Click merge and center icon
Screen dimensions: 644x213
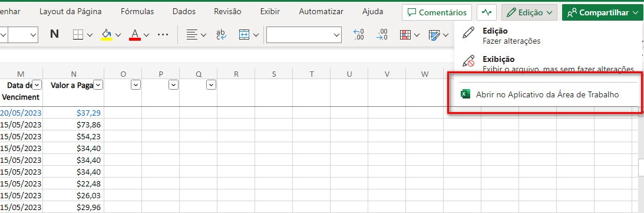pos(245,35)
